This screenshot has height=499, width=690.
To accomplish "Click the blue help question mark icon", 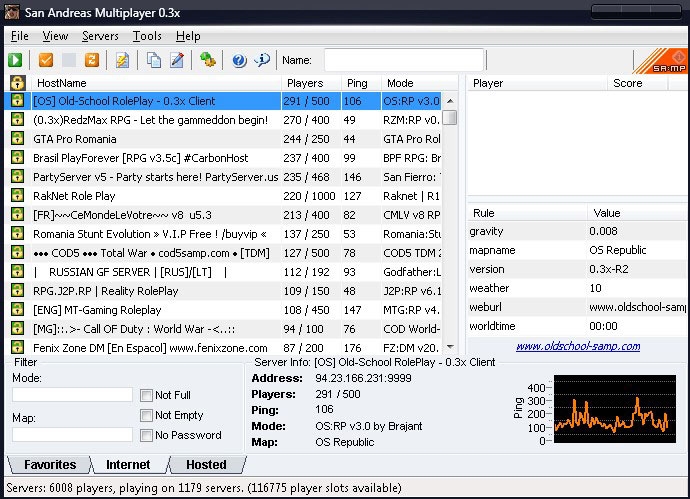I will [x=239, y=60].
